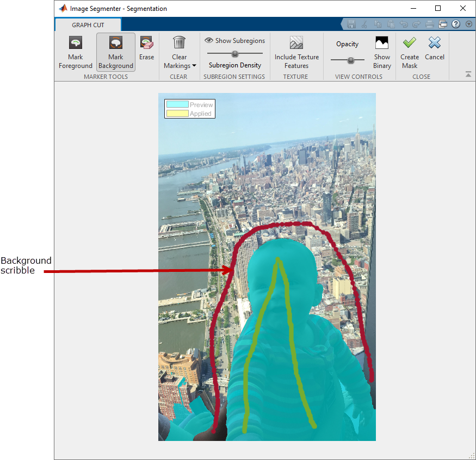Enable Include Texture Features
Image resolution: width=476 pixels, height=460 pixels.
click(296, 52)
